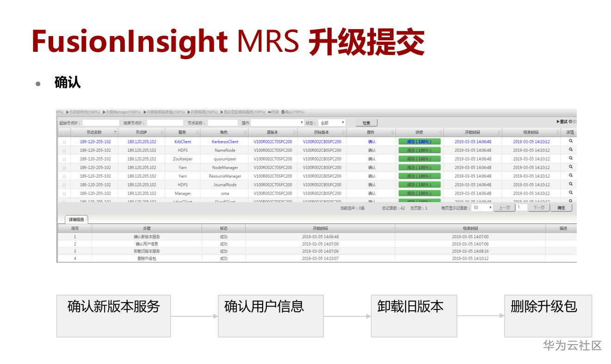Image resolution: width=611 pixels, height=364 pixels.
Task: Select the 分发软件包(100%) step
Action: click(83, 112)
